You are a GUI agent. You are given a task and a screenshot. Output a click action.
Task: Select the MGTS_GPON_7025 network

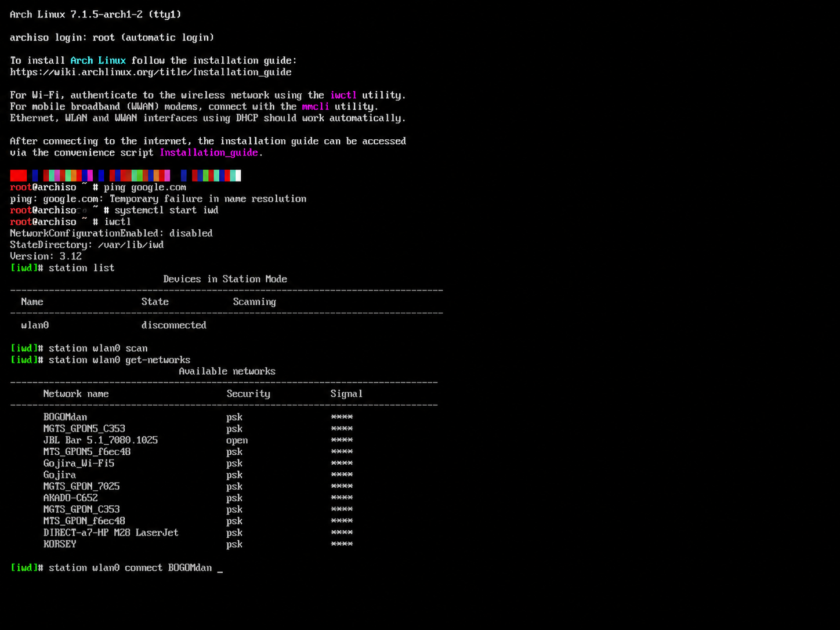pyautogui.click(x=81, y=486)
